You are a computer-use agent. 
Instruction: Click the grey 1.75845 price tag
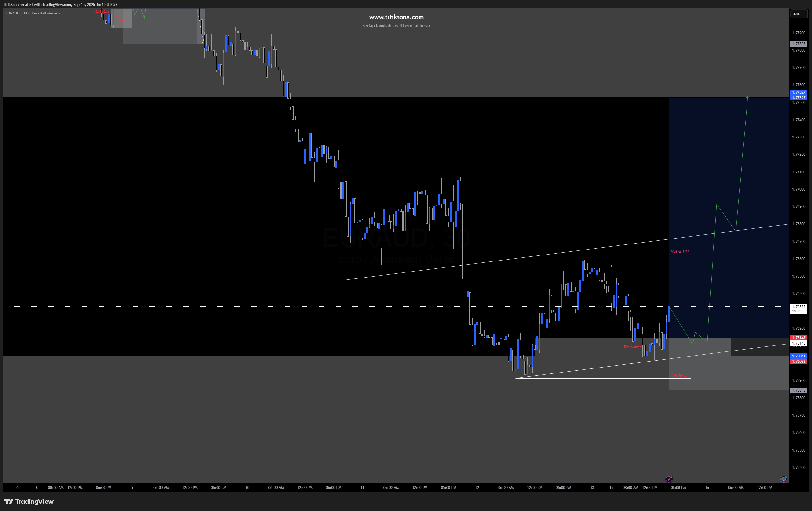pos(798,390)
